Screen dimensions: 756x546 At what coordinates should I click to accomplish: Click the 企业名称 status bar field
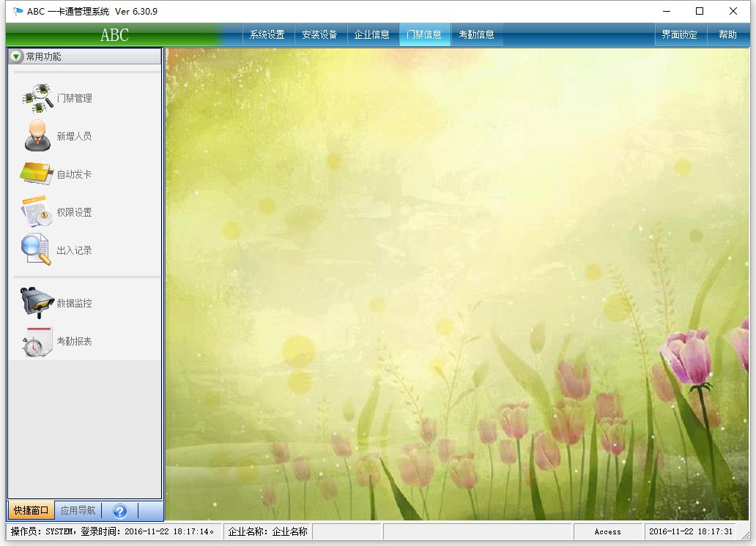267,531
